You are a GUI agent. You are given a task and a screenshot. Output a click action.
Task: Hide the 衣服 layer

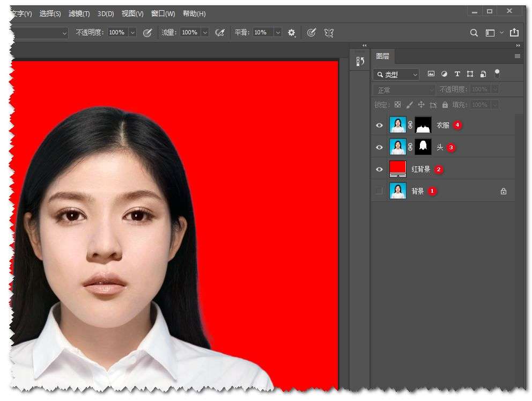click(x=379, y=125)
